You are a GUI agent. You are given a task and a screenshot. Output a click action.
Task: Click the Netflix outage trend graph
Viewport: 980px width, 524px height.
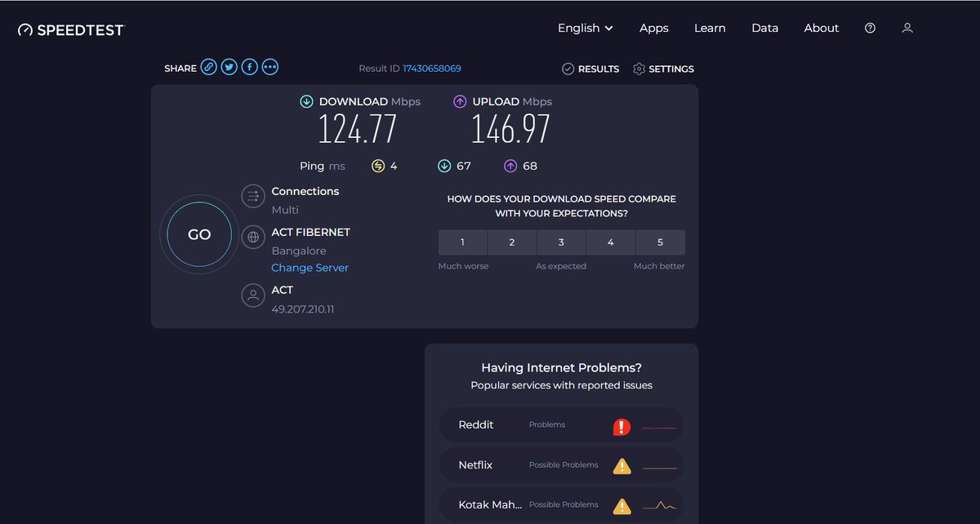[x=660, y=467]
